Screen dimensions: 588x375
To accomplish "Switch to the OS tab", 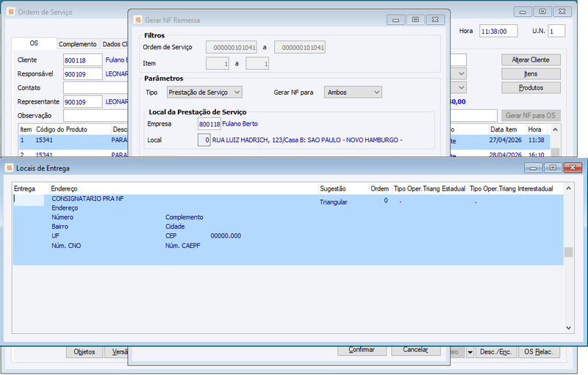I will coord(34,43).
